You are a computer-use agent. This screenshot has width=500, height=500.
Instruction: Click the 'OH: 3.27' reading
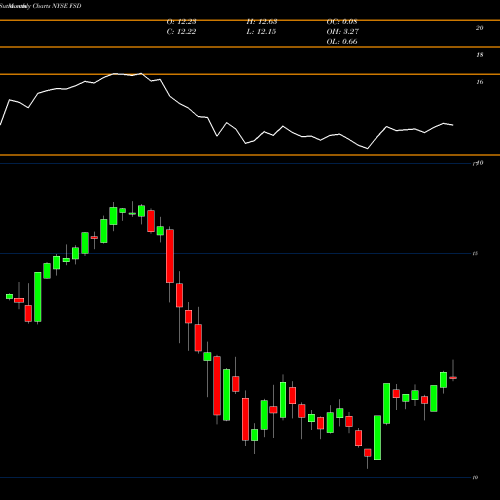(343, 32)
